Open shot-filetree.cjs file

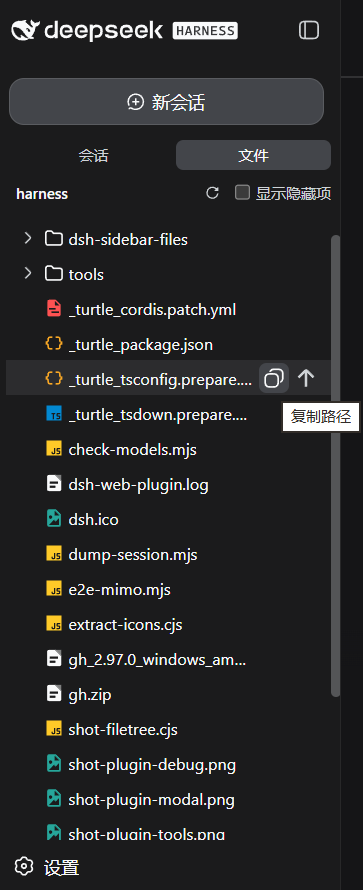(123, 730)
